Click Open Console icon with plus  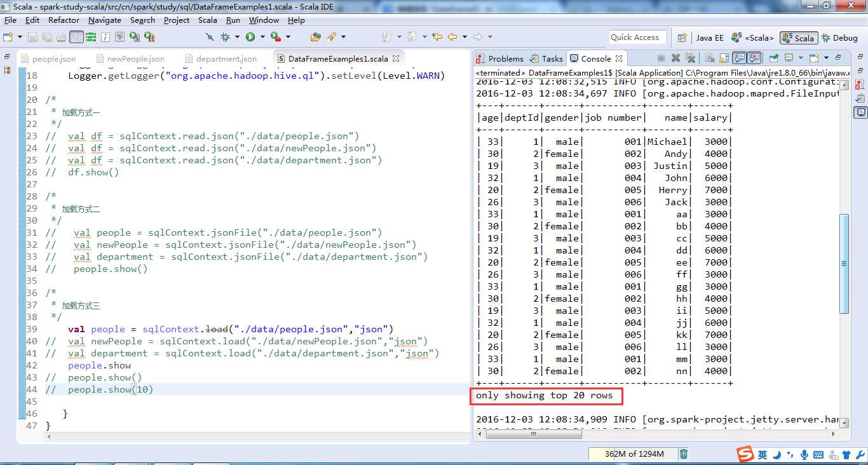[814, 58]
